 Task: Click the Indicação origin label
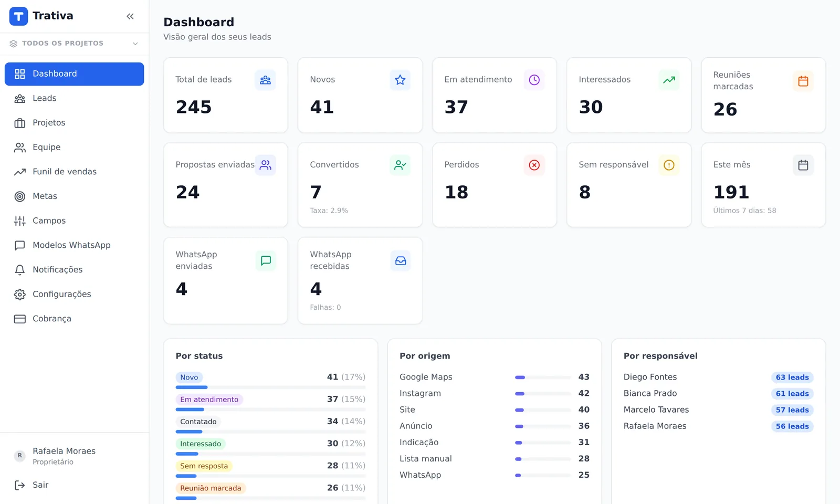click(419, 443)
